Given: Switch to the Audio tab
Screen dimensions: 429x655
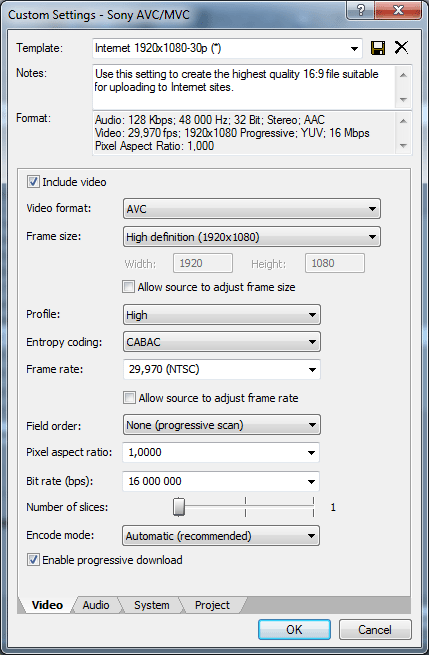Looking at the screenshot, I should coord(96,605).
